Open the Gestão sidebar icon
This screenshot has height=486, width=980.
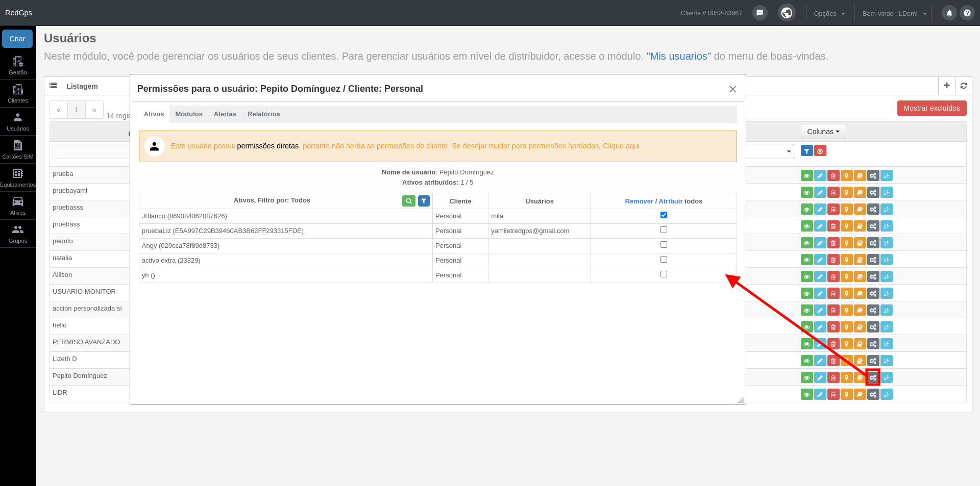point(18,65)
